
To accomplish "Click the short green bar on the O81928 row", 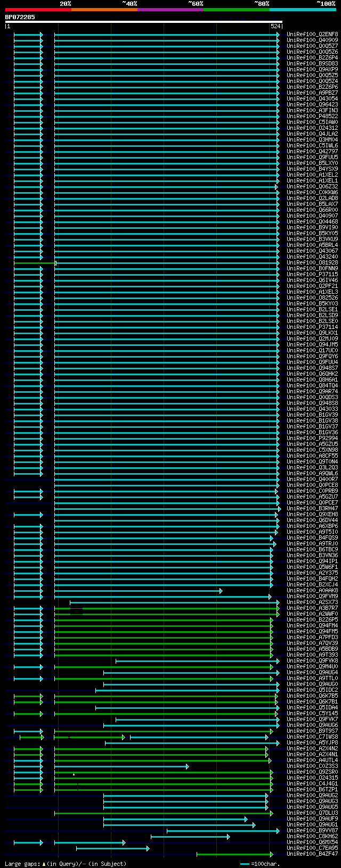I will (35, 263).
